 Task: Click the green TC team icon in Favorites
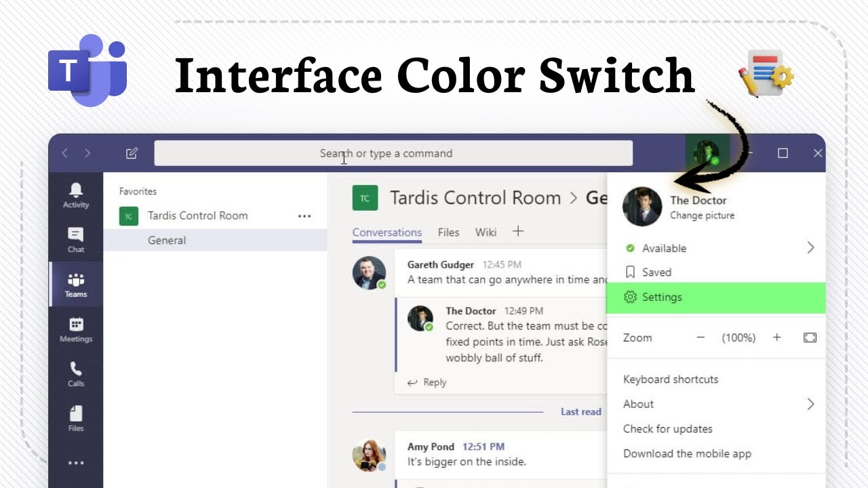tap(129, 216)
